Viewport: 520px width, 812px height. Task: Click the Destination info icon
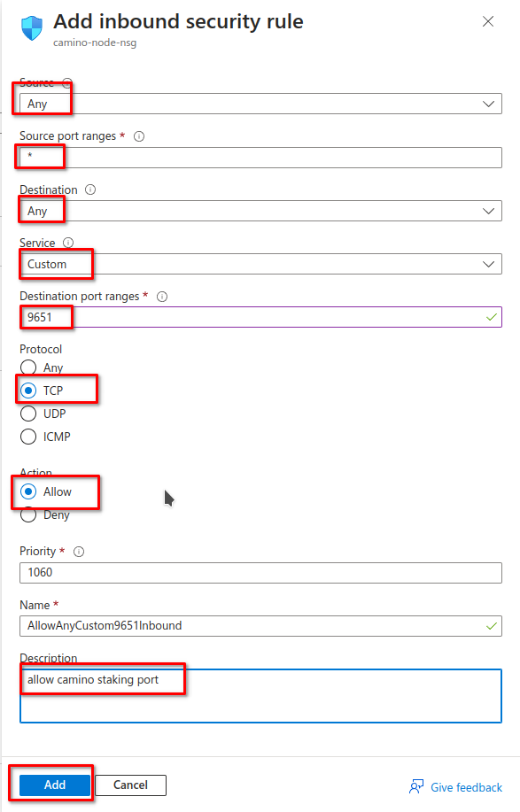[x=90, y=189]
